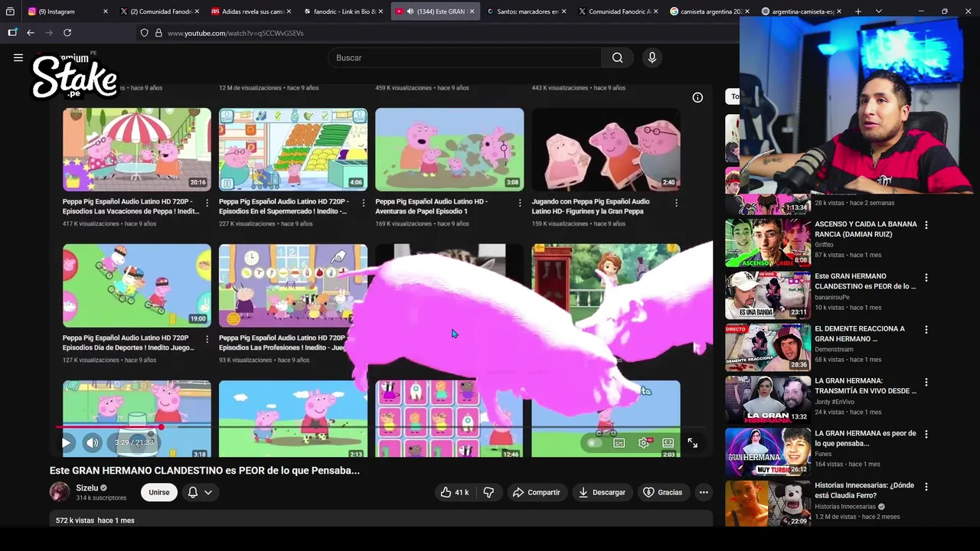
Task: Open options for bananirouPe GRAN HERMANO video
Action: pos(926,277)
